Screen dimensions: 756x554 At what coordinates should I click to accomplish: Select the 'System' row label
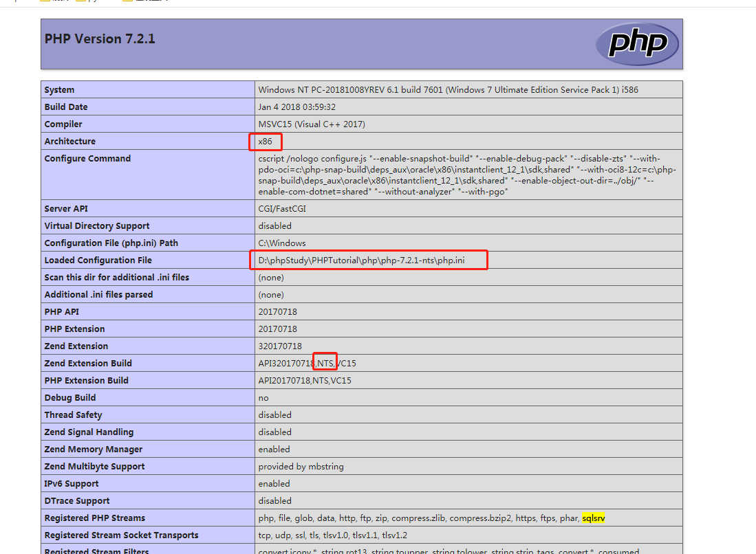59,89
